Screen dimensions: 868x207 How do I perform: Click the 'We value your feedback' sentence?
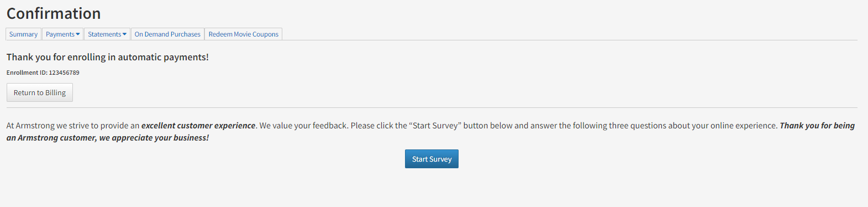[x=304, y=126]
